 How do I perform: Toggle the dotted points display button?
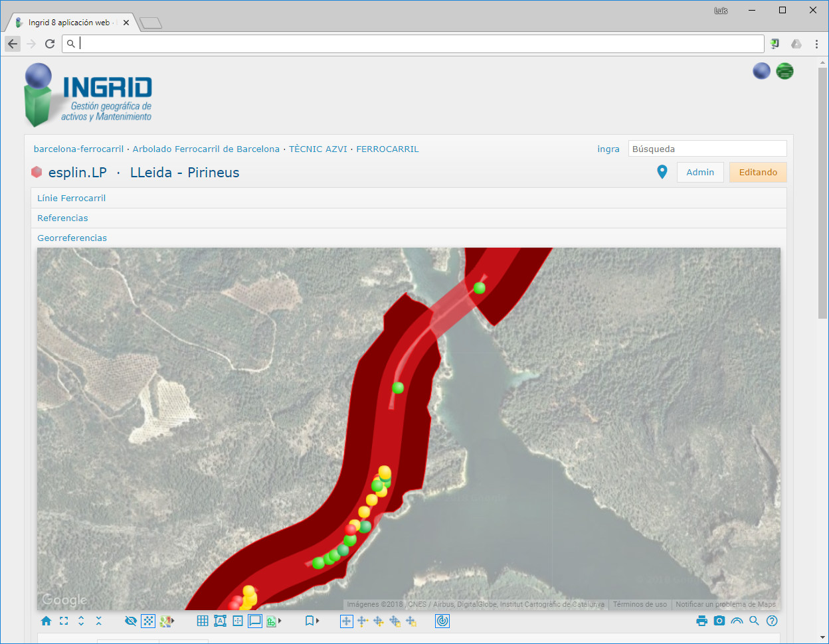[148, 621]
